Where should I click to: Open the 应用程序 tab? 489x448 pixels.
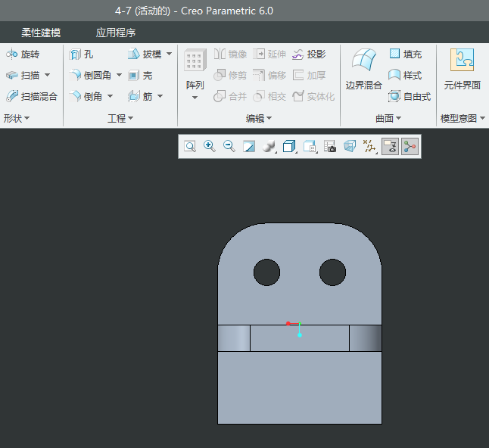click(116, 33)
